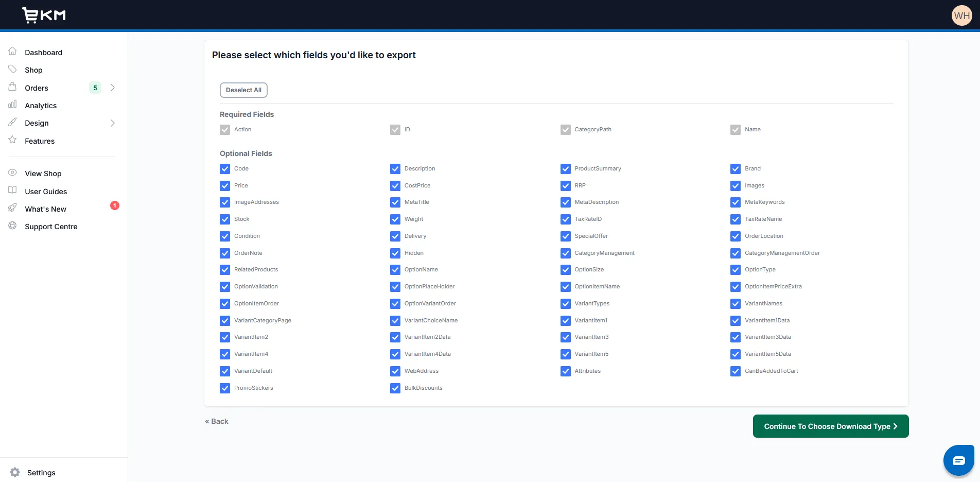Screen dimensions: 980x482
Task: Click the disabled CategoryPath required checkbox
Action: click(566, 130)
